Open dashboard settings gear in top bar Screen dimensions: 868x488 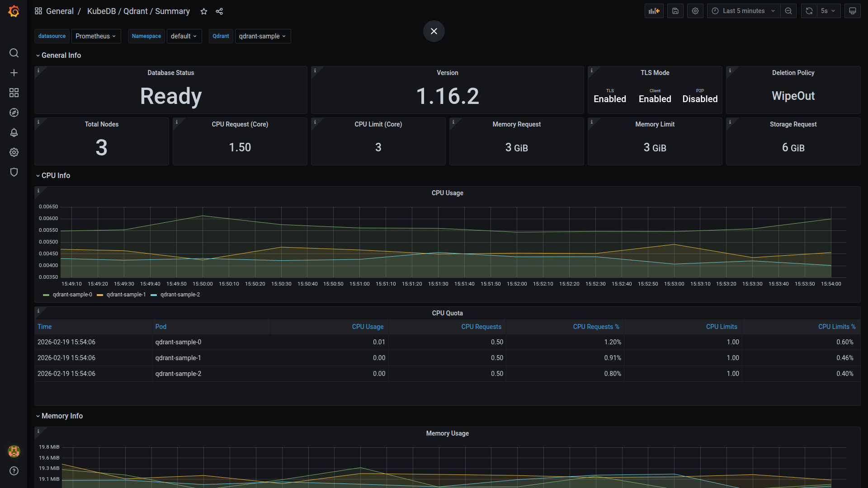(x=695, y=11)
